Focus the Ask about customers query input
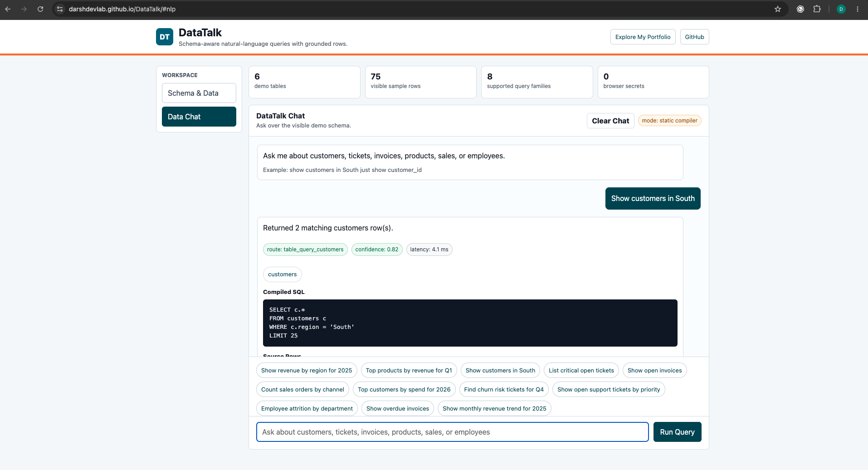Viewport: 868px width, 470px height. point(452,432)
